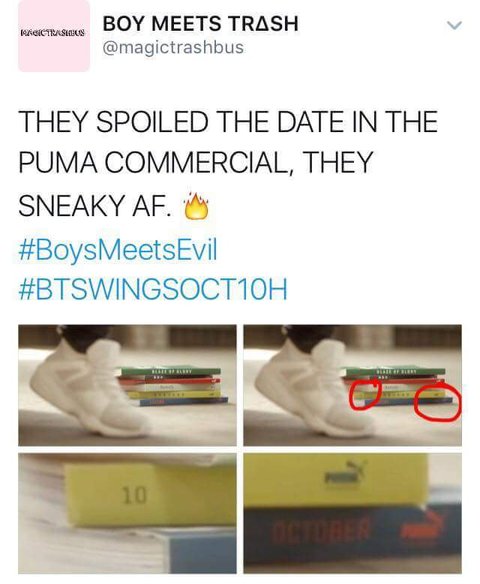The image size is (480, 584).
Task: Visit the @magictrashbus handle
Action: point(173,47)
